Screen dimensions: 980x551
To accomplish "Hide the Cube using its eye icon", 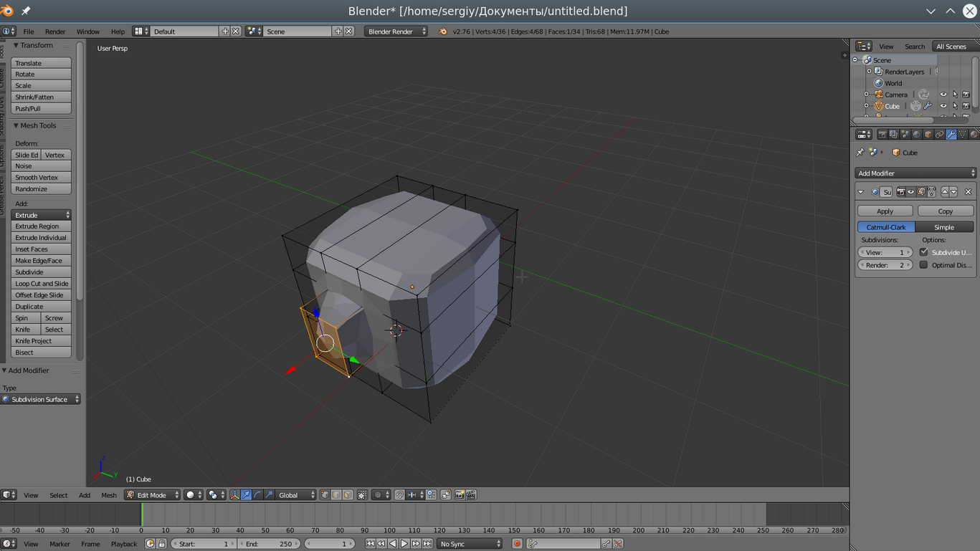I will coord(943,106).
